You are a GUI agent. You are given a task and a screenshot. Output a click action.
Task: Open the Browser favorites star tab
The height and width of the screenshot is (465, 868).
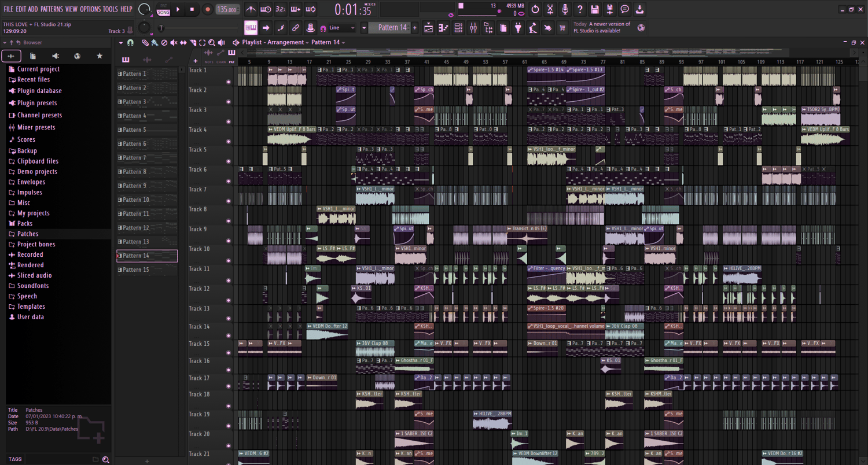[100, 56]
